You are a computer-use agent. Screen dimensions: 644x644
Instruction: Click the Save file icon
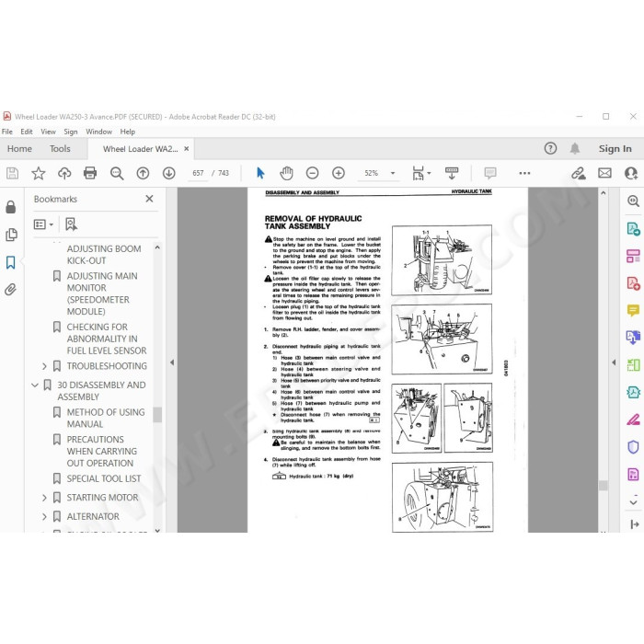pyautogui.click(x=12, y=173)
